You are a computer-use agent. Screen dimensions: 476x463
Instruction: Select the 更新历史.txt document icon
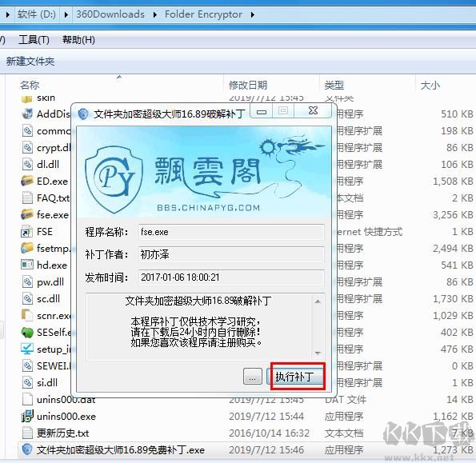27,433
